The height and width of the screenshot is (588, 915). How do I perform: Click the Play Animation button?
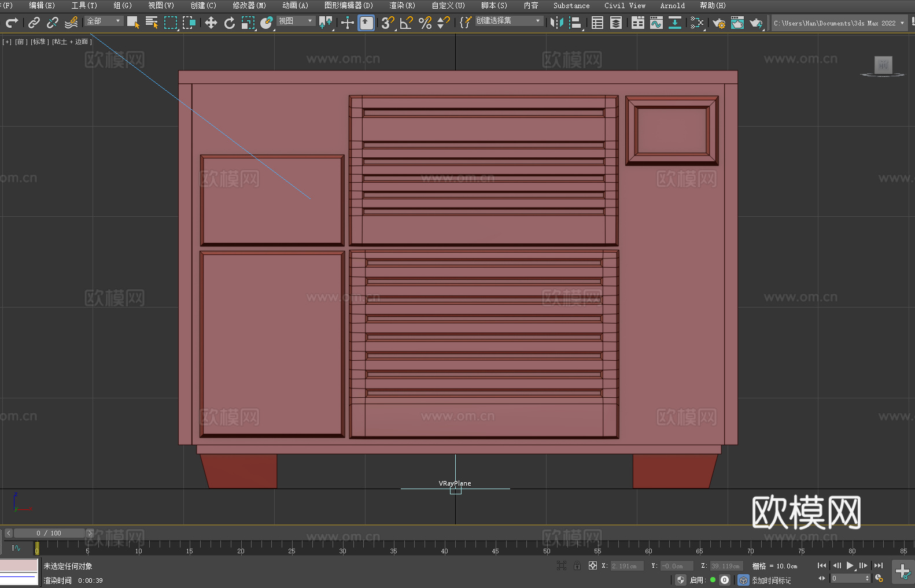point(850,565)
